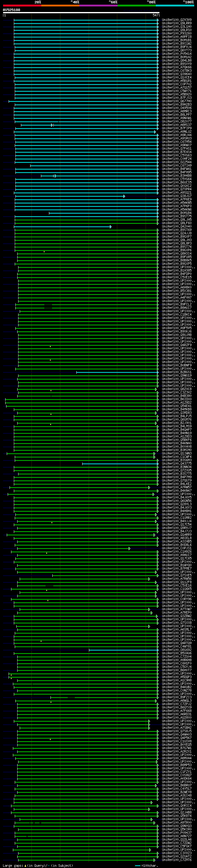The height and width of the screenshot is (868, 197).
Task: Click the UniRef100_A7RW57 label
Action: 177,487
